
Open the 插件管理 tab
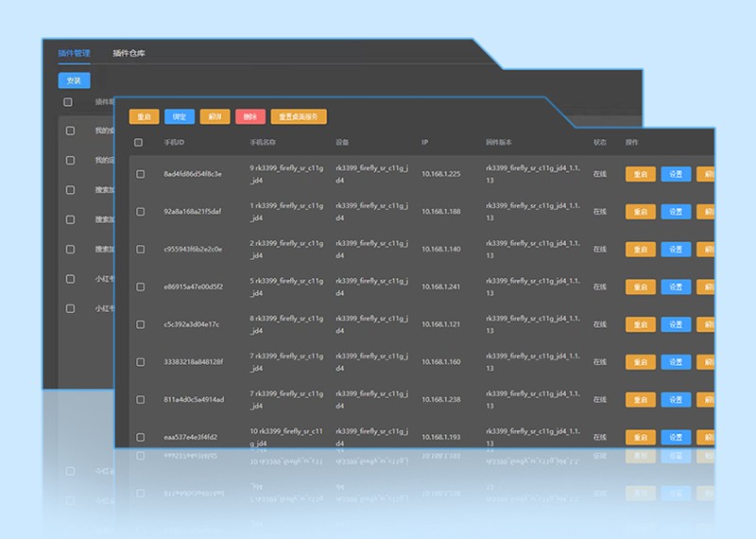pos(75,53)
